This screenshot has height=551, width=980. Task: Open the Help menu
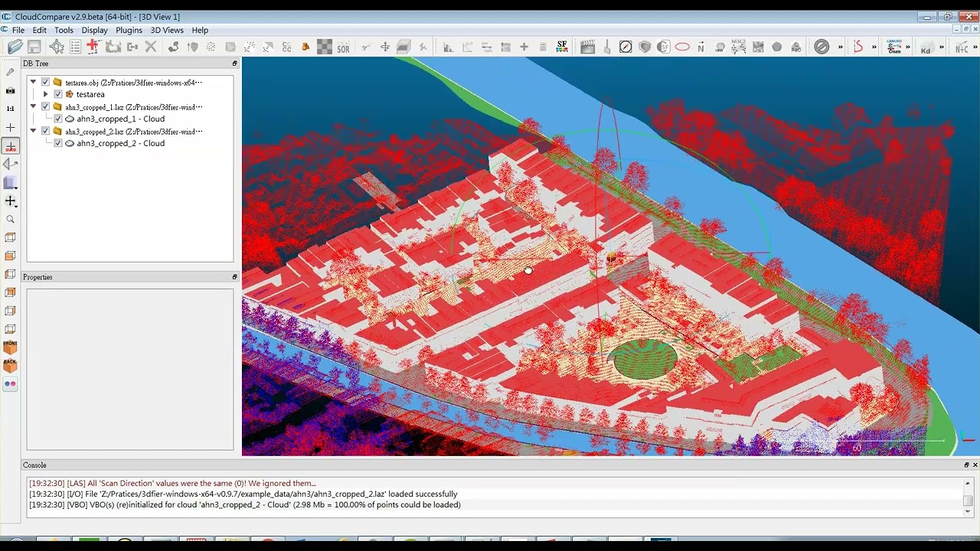coord(200,30)
